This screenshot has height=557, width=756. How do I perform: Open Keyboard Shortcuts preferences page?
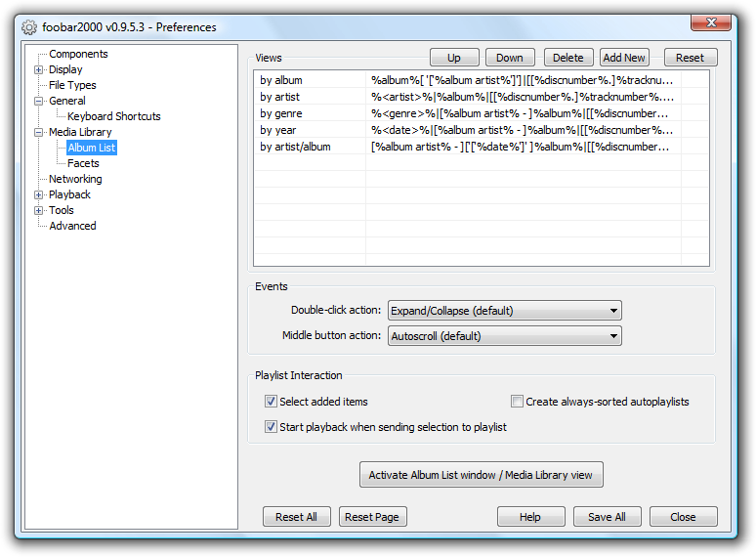[x=113, y=116]
